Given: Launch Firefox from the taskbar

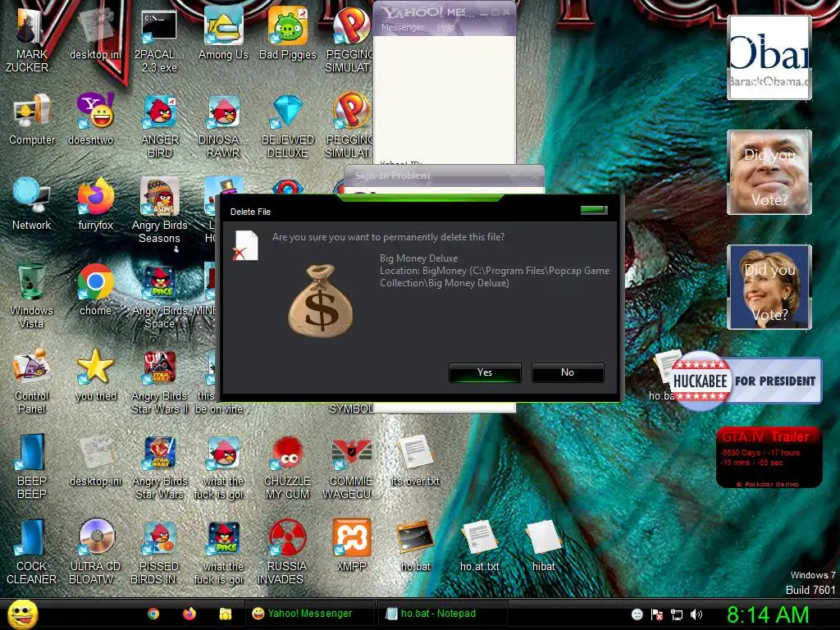Looking at the screenshot, I should 189,614.
